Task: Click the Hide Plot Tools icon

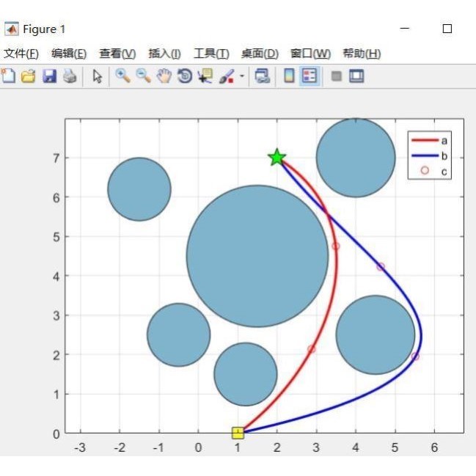Action: point(337,76)
